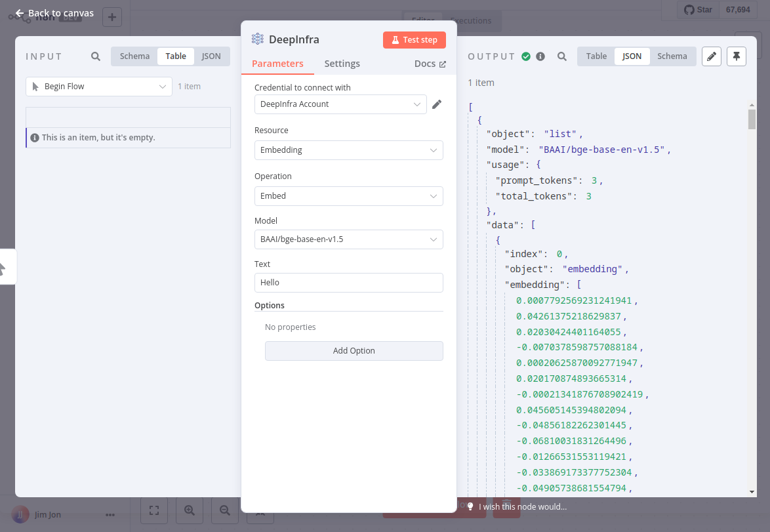Switch output view to Schema
770x532 pixels.
tap(672, 56)
